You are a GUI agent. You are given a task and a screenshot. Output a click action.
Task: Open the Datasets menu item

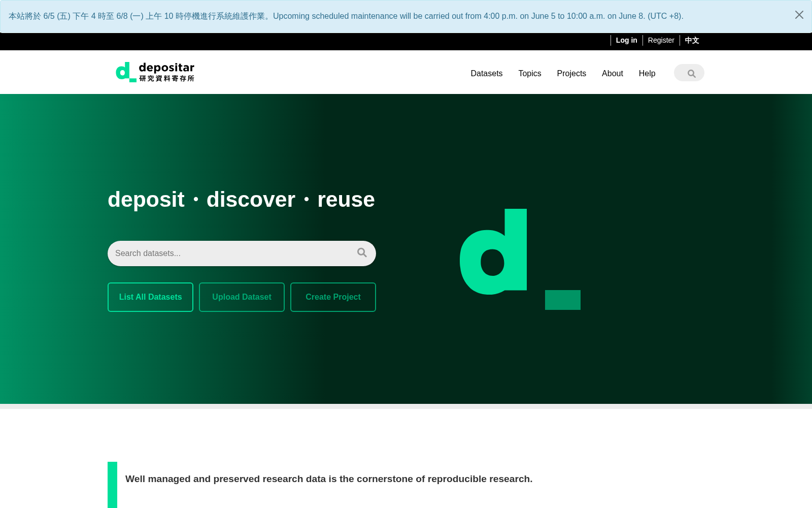(487, 73)
